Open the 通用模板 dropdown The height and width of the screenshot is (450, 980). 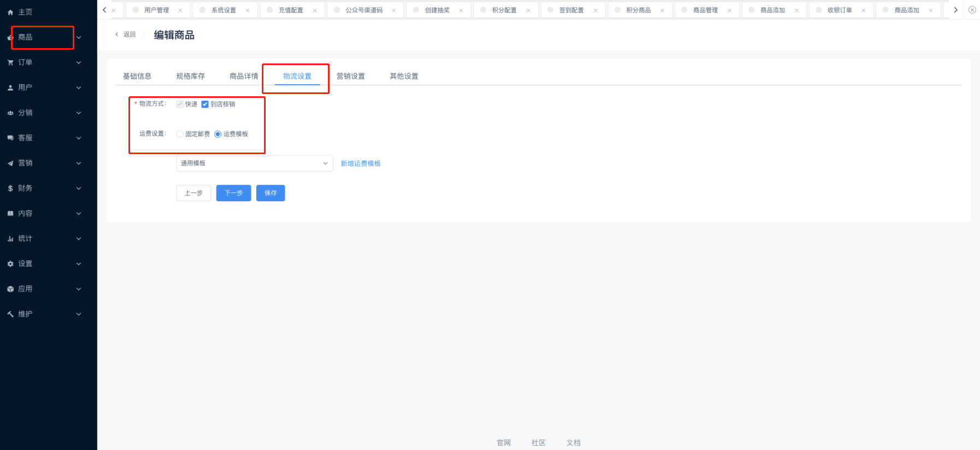pyautogui.click(x=254, y=163)
